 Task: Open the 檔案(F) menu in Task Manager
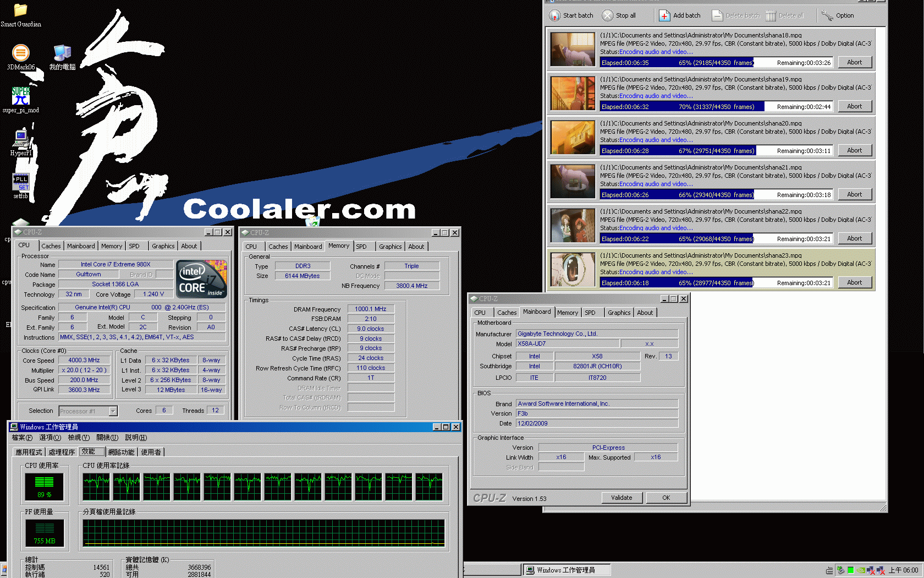22,438
